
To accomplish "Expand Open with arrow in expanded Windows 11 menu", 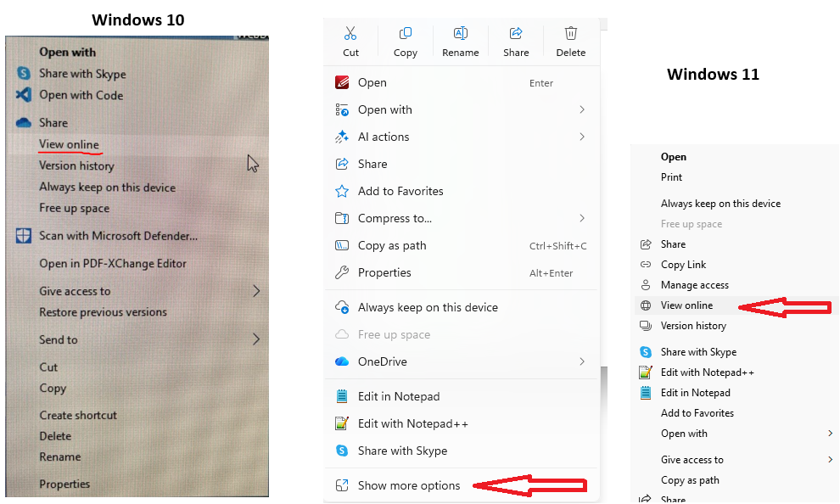I will (x=830, y=434).
